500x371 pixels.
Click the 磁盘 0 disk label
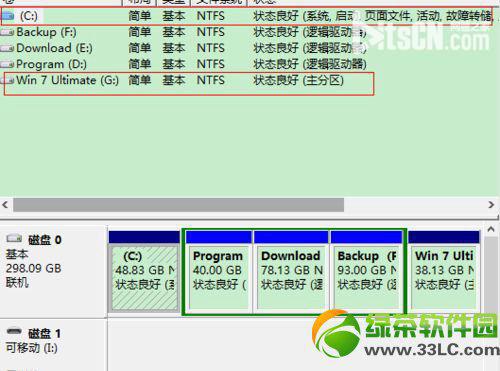click(x=45, y=240)
